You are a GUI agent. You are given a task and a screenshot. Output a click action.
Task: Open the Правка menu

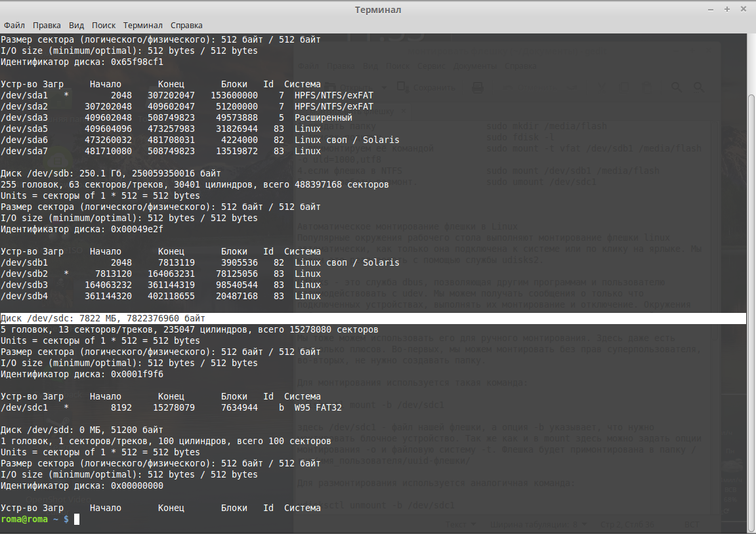pos(47,26)
